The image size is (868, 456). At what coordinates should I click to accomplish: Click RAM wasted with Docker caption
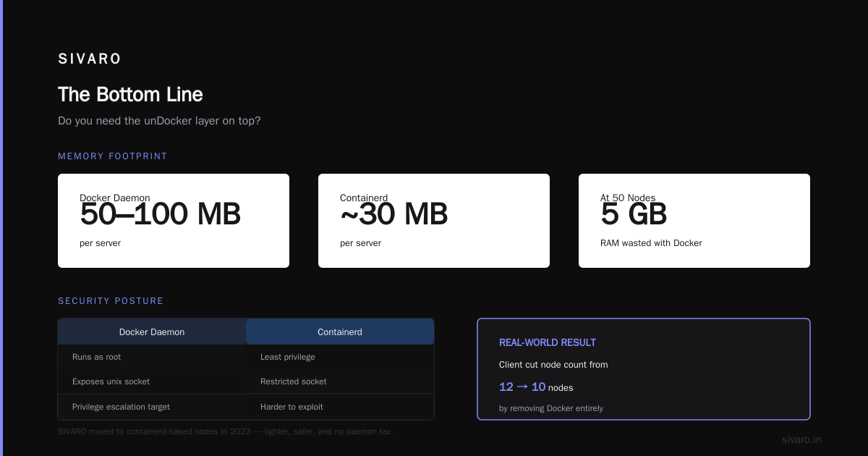click(651, 243)
